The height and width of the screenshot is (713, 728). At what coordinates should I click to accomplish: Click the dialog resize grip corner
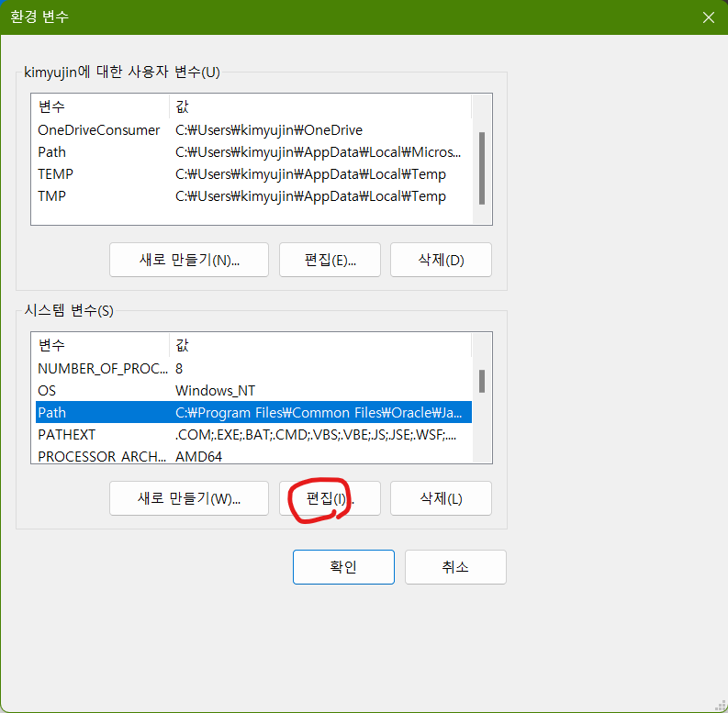[722, 706]
